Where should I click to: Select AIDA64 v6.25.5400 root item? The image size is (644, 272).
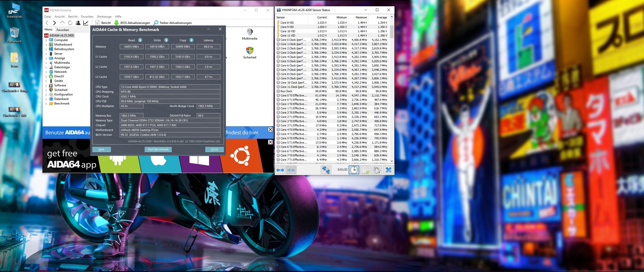(x=59, y=36)
